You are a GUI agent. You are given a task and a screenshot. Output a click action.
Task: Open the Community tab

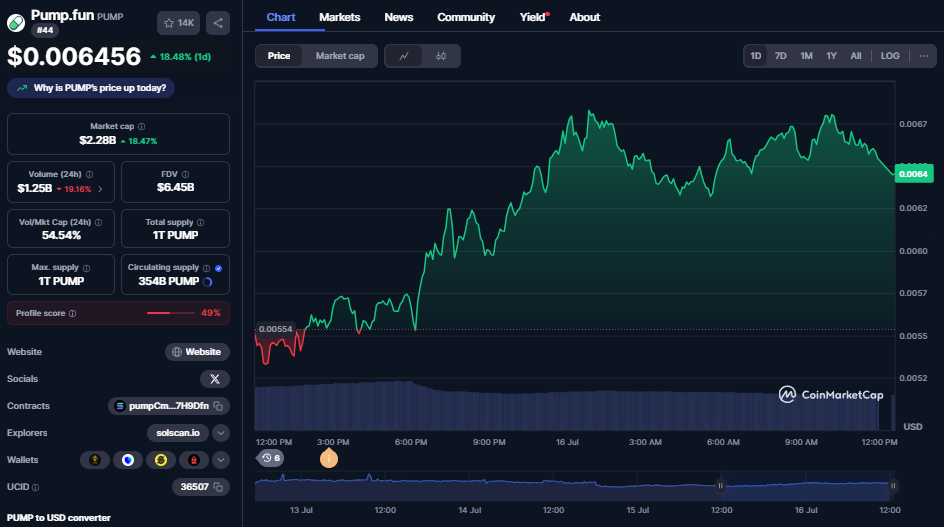(466, 17)
